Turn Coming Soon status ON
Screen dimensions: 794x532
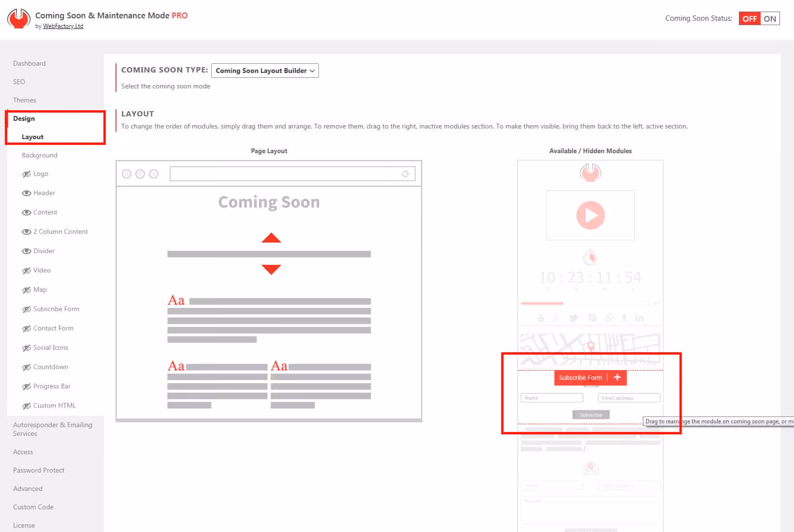click(x=770, y=19)
